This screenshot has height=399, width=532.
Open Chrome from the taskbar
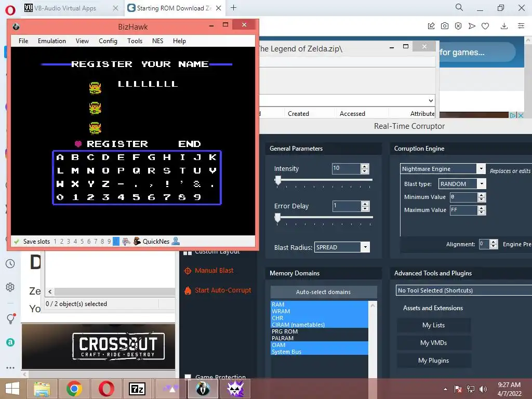coord(74,389)
